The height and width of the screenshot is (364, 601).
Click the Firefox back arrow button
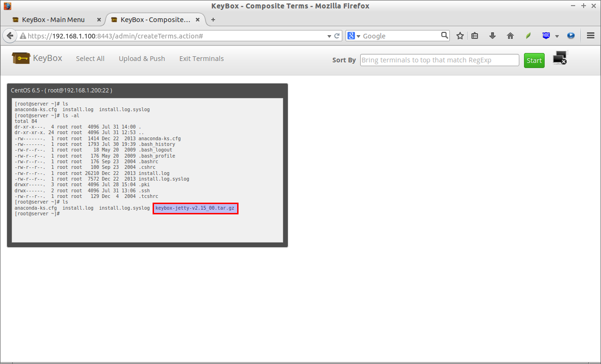pos(9,36)
